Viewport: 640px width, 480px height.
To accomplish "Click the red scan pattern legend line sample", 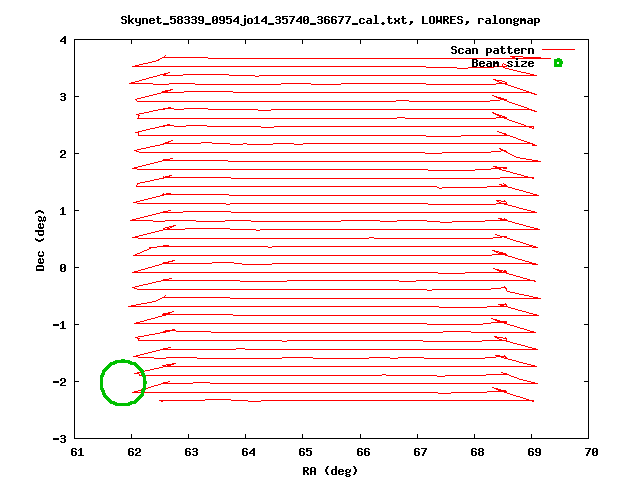I will point(558,50).
